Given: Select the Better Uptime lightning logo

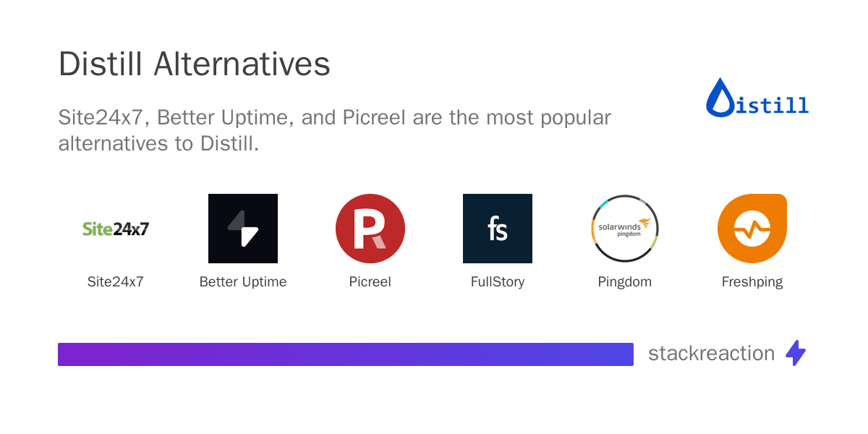Looking at the screenshot, I should (243, 229).
